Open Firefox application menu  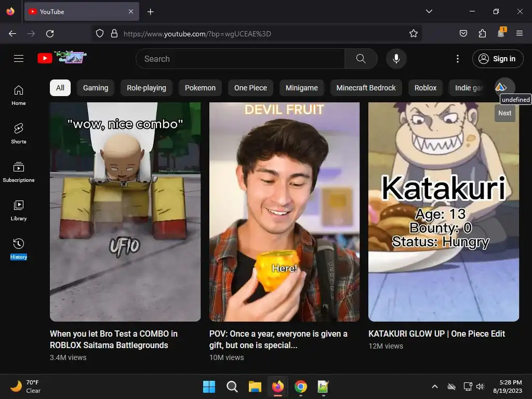tap(520, 34)
